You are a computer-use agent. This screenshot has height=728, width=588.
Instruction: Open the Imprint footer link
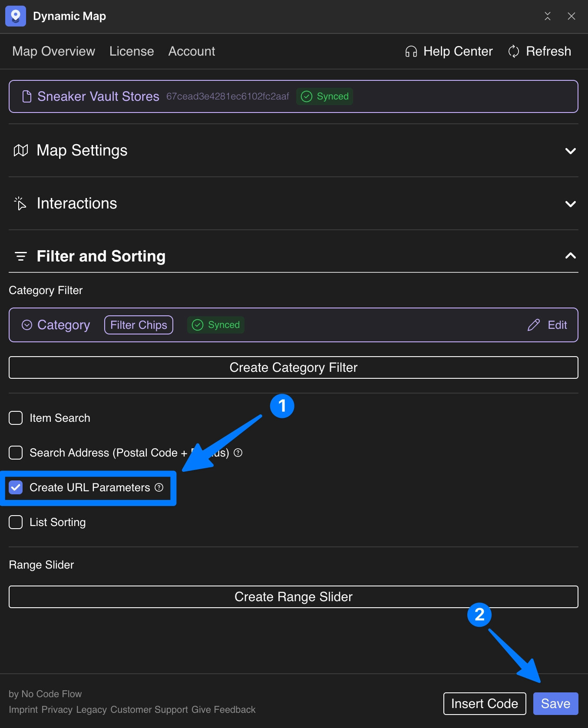(23, 710)
